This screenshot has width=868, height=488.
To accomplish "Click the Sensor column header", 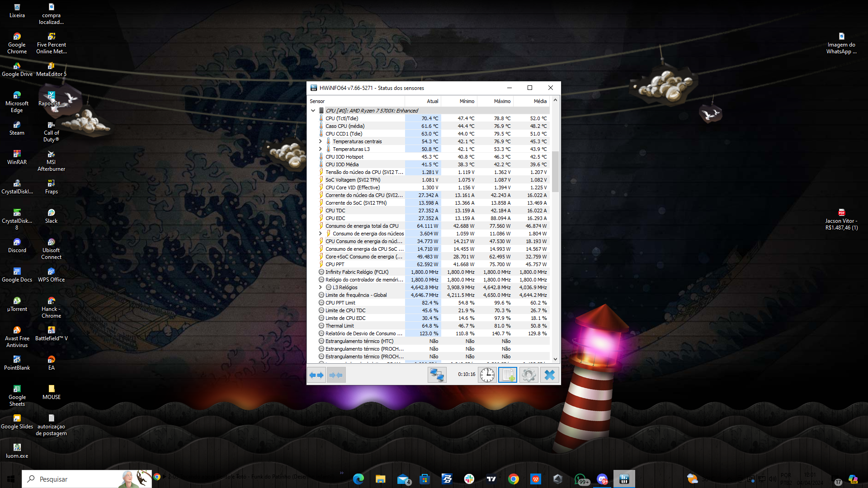I will point(356,101).
